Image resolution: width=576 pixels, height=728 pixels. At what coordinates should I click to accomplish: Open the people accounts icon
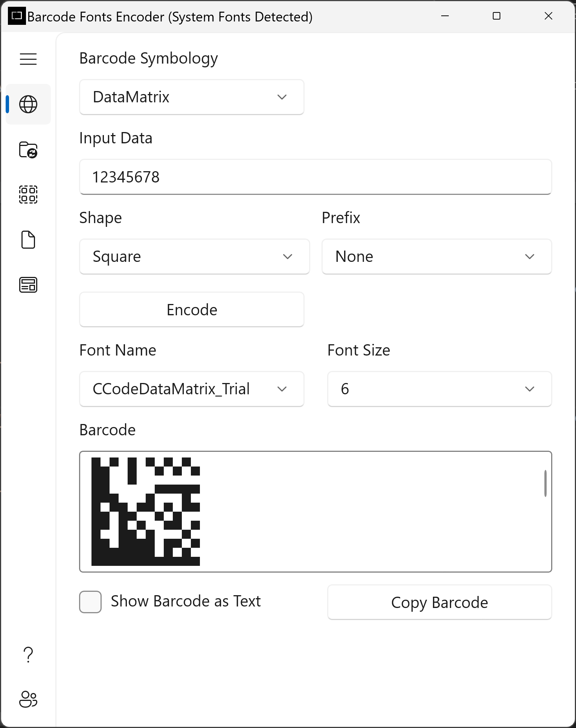(28, 699)
